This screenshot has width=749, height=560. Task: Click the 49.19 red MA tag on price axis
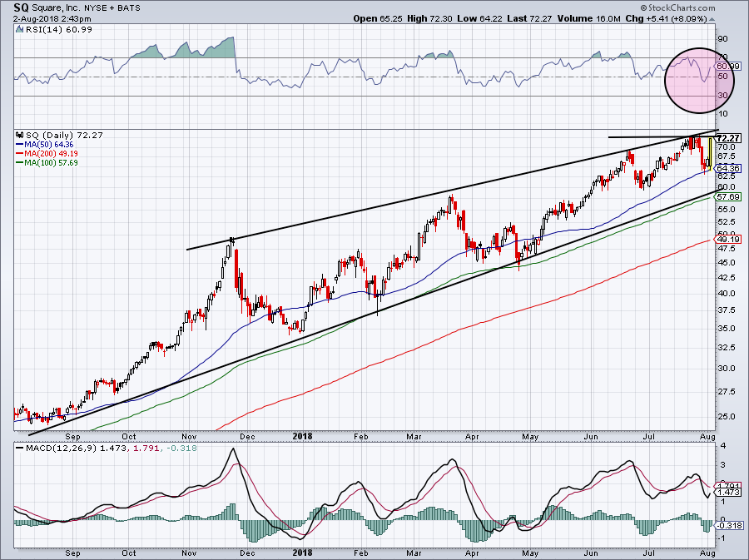(729, 239)
